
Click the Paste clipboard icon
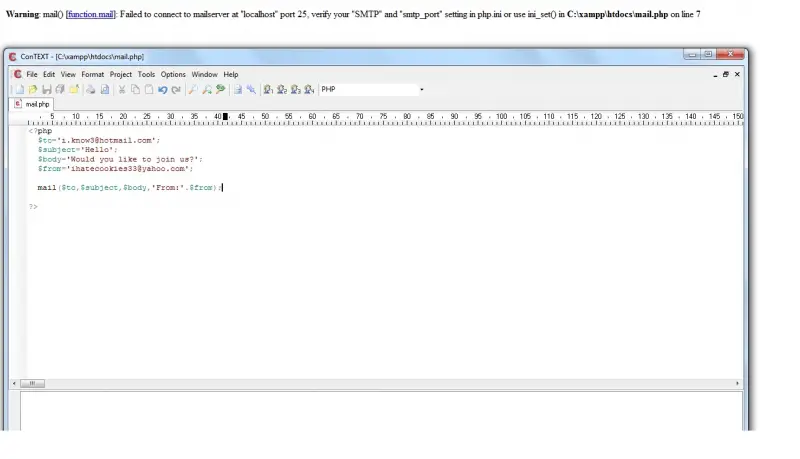pyautogui.click(x=148, y=90)
